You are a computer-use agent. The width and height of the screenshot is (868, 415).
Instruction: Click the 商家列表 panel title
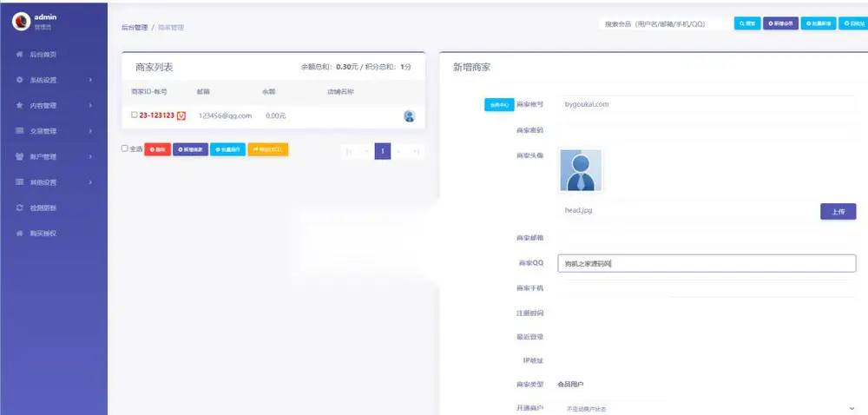click(x=154, y=67)
